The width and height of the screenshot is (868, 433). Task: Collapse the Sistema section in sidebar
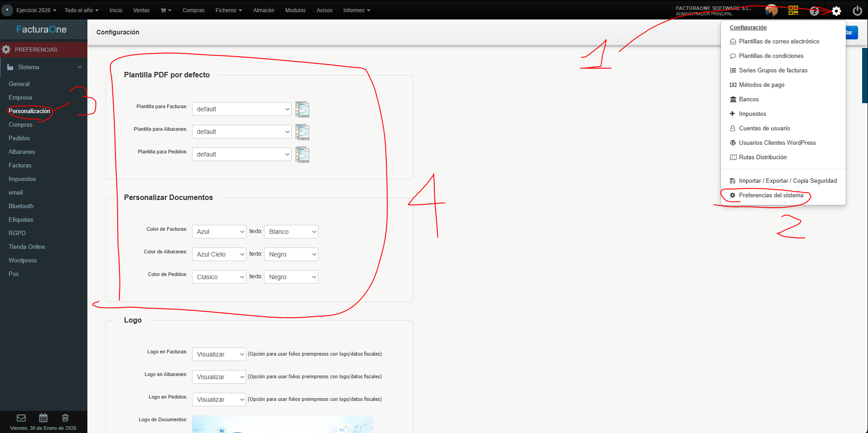[x=43, y=67]
